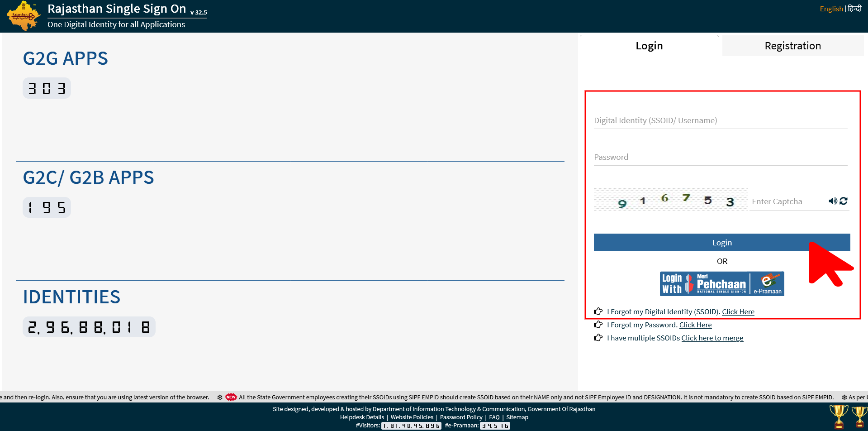The width and height of the screenshot is (868, 431).
Task: Select the Login tab
Action: [x=649, y=45]
